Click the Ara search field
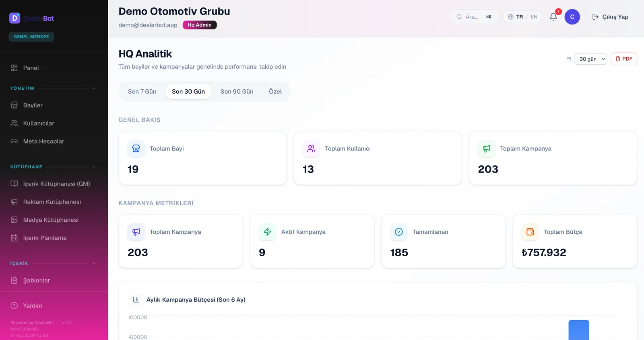Screen dimensions: 644x340 475,17
